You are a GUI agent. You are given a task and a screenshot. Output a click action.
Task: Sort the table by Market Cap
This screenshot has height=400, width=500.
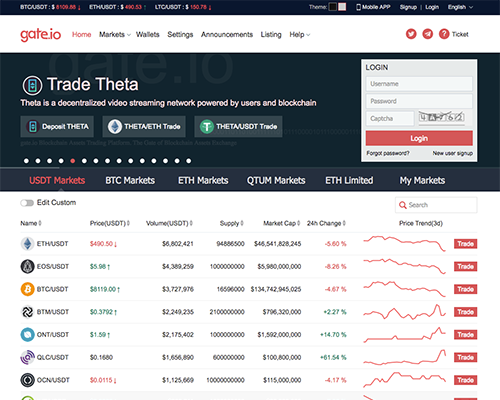coord(282,223)
